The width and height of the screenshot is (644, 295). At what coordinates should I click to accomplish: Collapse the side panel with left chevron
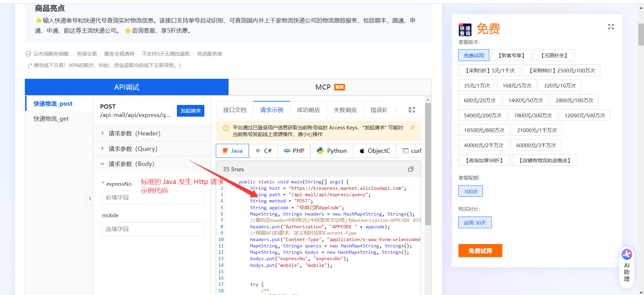coord(90,198)
